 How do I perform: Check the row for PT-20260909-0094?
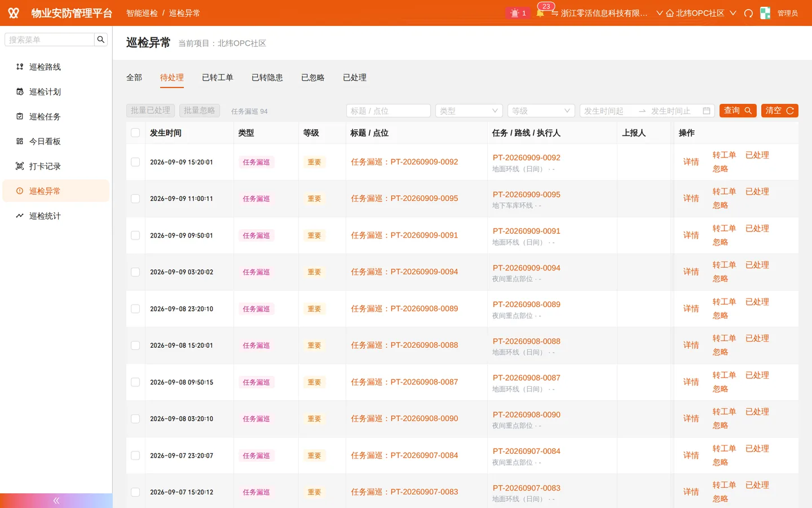135,272
